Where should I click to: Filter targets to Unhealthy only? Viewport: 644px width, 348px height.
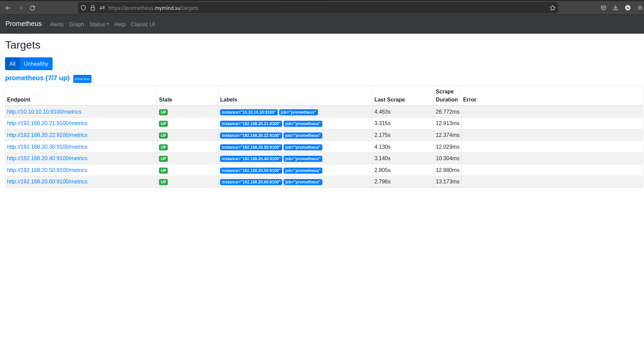[36, 64]
